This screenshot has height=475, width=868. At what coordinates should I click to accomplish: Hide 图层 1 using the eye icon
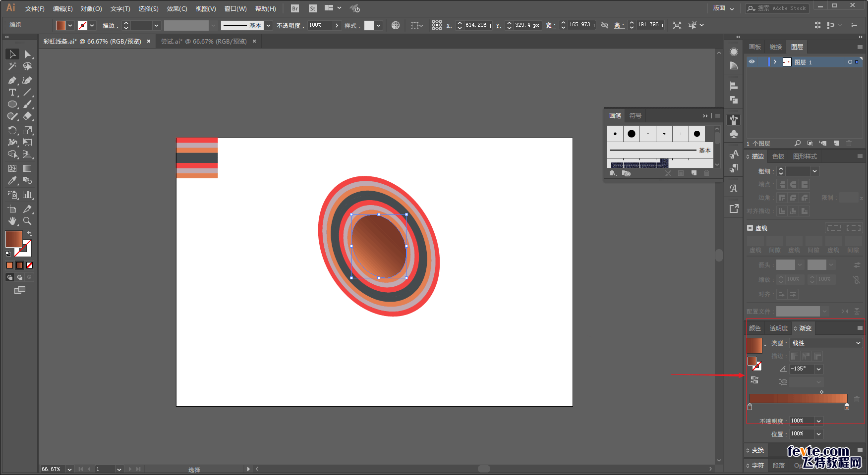[x=752, y=62]
